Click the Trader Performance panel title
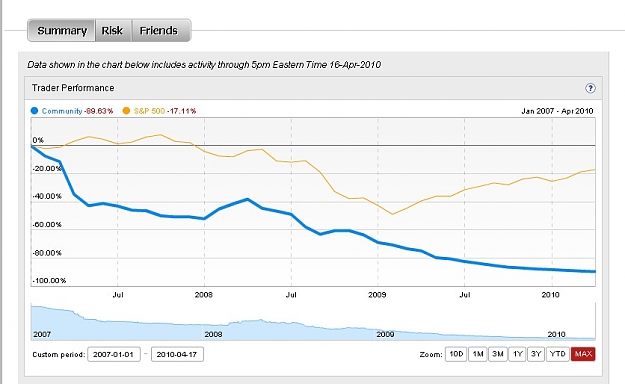Image resolution: width=625 pixels, height=384 pixels. [x=73, y=88]
